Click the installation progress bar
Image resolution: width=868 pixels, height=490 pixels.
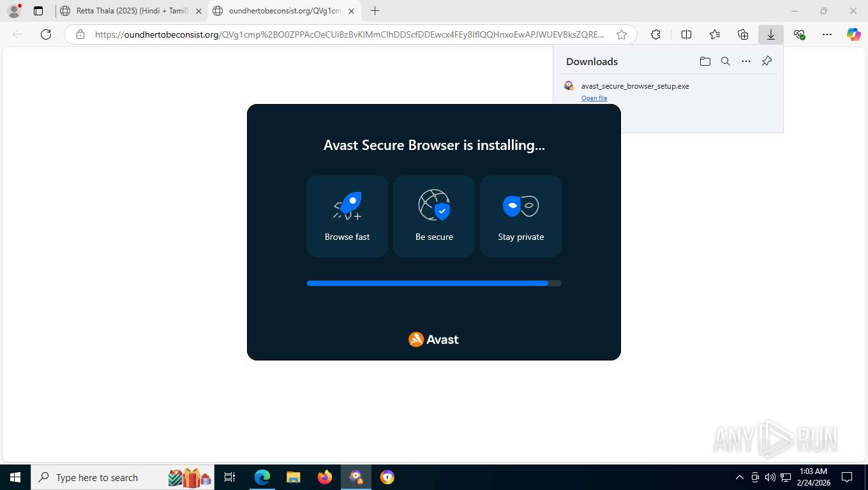click(434, 283)
